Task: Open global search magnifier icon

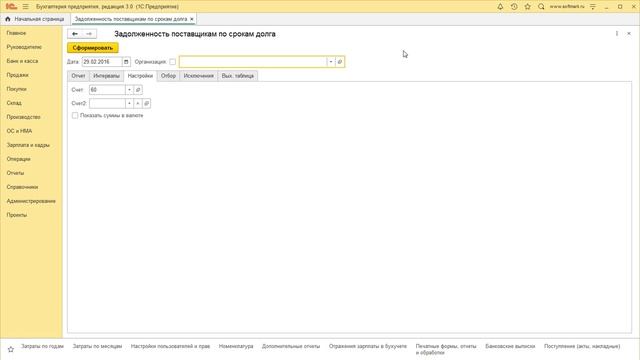Action: pyautogui.click(x=541, y=7)
